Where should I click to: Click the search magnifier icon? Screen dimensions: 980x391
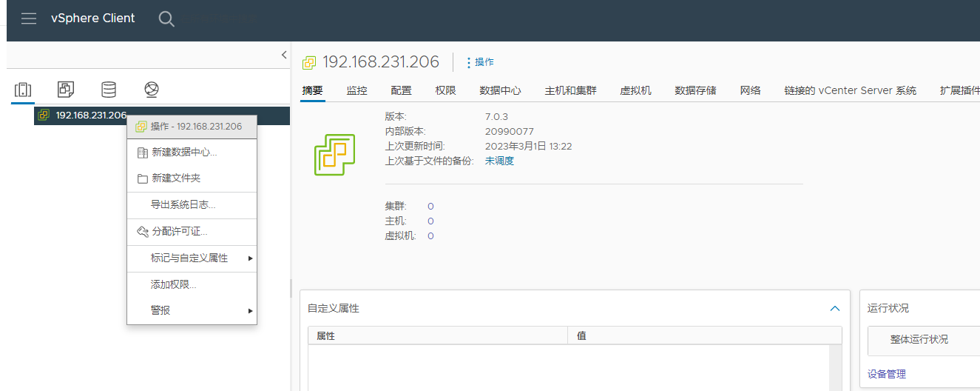point(166,19)
